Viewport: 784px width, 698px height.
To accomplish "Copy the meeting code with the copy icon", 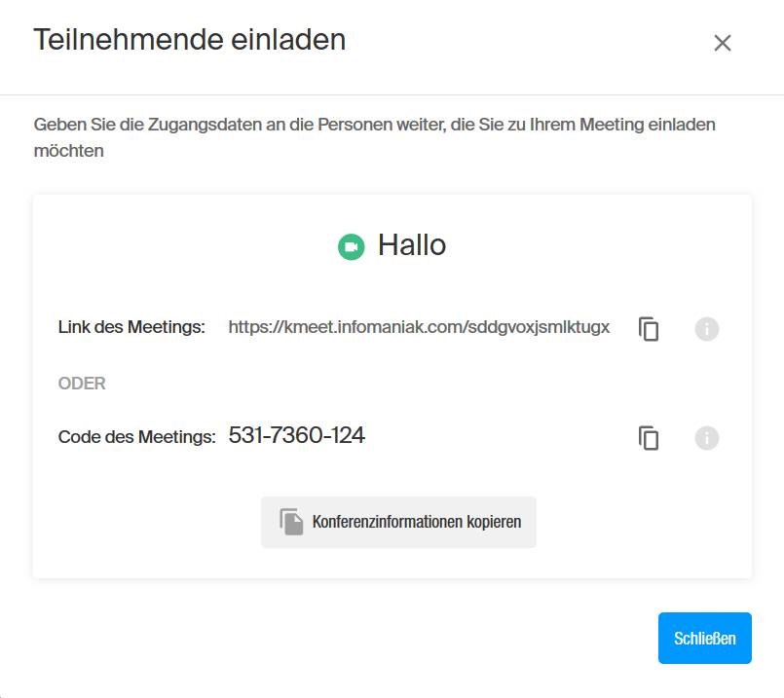I will tap(649, 438).
